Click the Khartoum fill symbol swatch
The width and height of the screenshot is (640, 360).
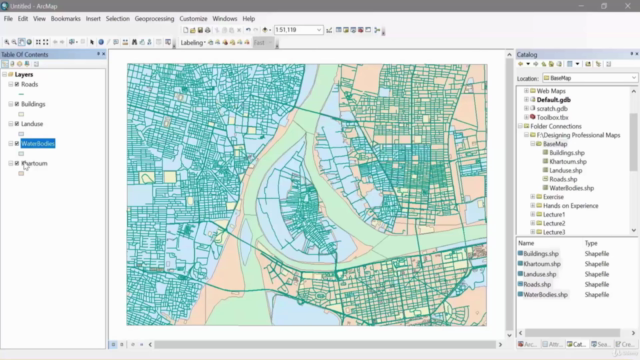pyautogui.click(x=21, y=173)
